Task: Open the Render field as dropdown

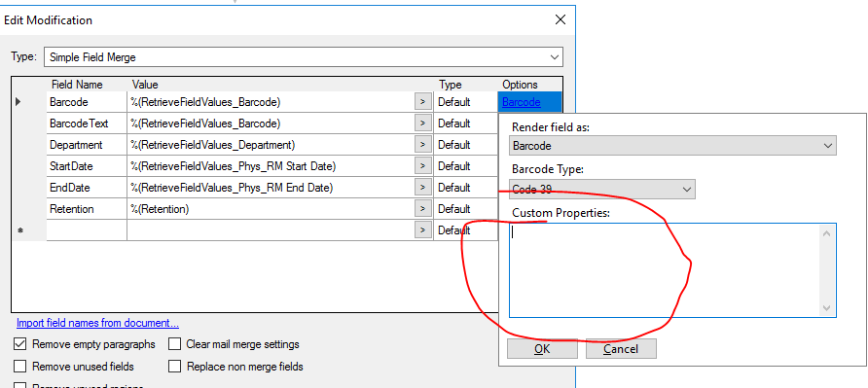Action: point(672,146)
